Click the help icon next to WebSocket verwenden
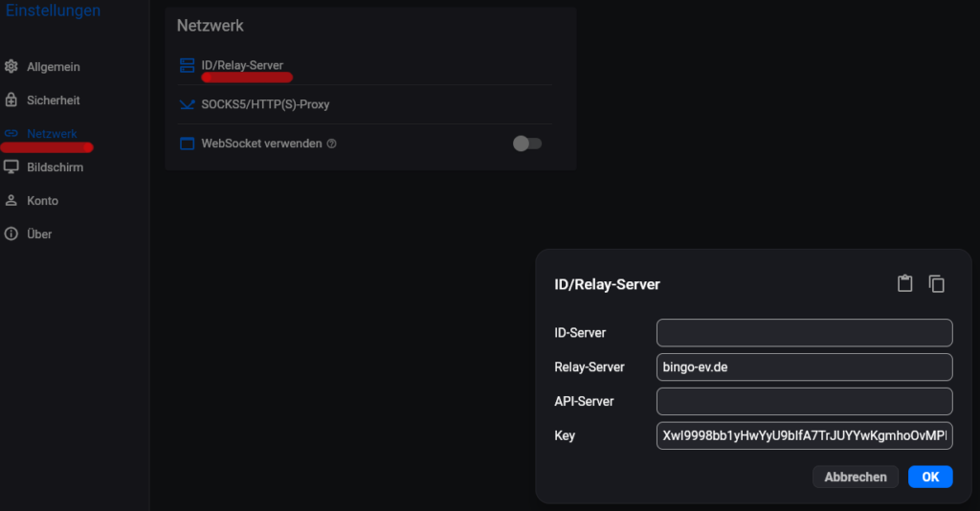The width and height of the screenshot is (980, 511). click(332, 144)
